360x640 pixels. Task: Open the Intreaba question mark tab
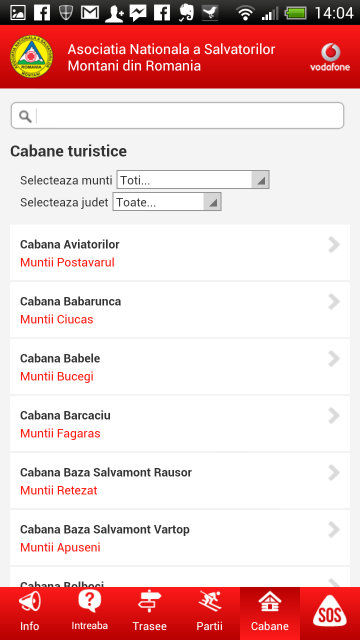point(89,613)
